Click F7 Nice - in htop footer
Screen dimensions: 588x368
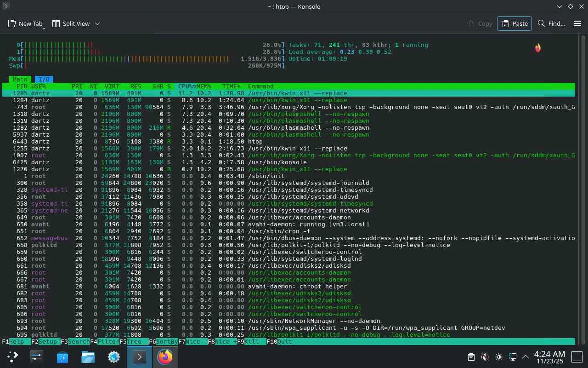tap(193, 342)
